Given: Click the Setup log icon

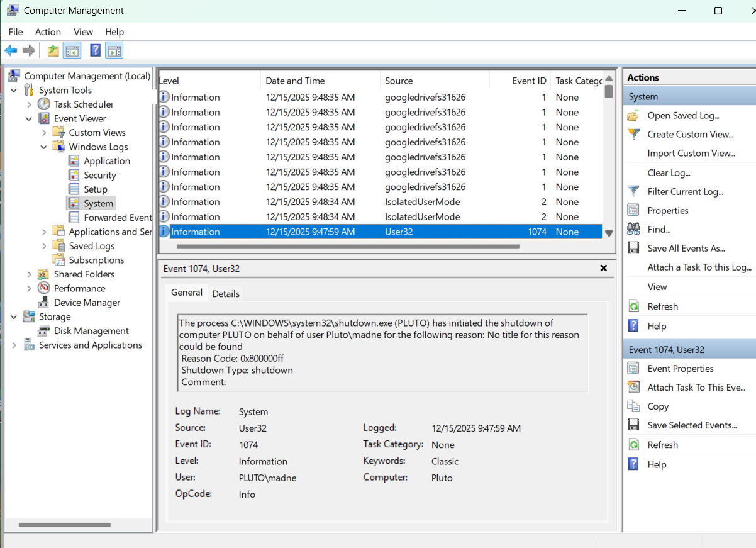Looking at the screenshot, I should [x=74, y=189].
